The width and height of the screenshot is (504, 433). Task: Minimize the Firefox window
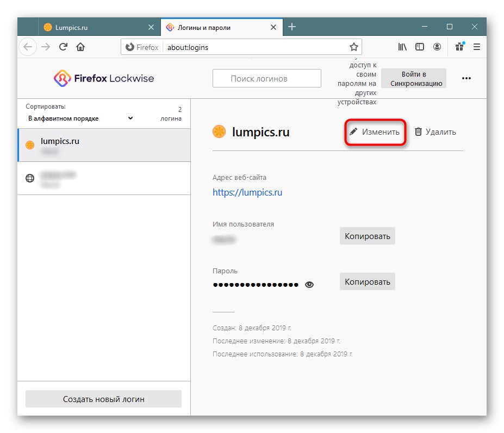[425, 27]
